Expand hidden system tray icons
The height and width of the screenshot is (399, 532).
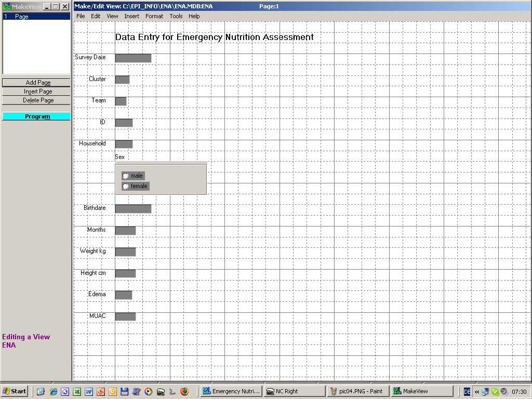click(477, 392)
